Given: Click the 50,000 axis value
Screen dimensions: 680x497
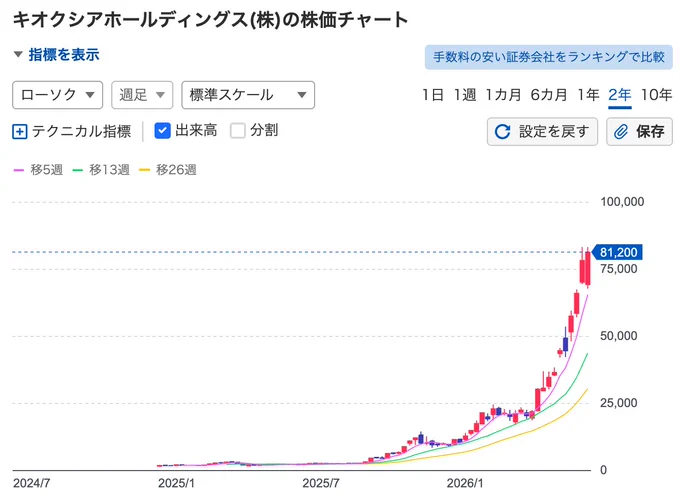Looking at the screenshot, I should [x=618, y=336].
